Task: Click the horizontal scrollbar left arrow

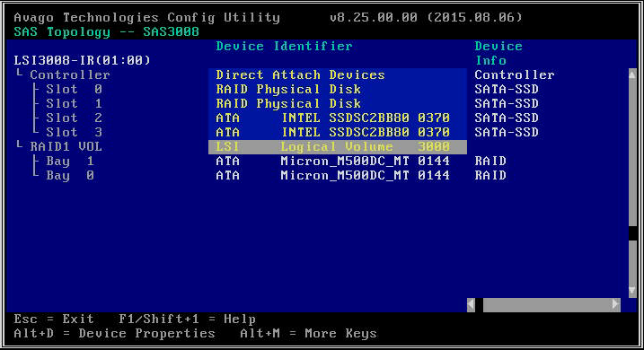Action: click(471, 304)
